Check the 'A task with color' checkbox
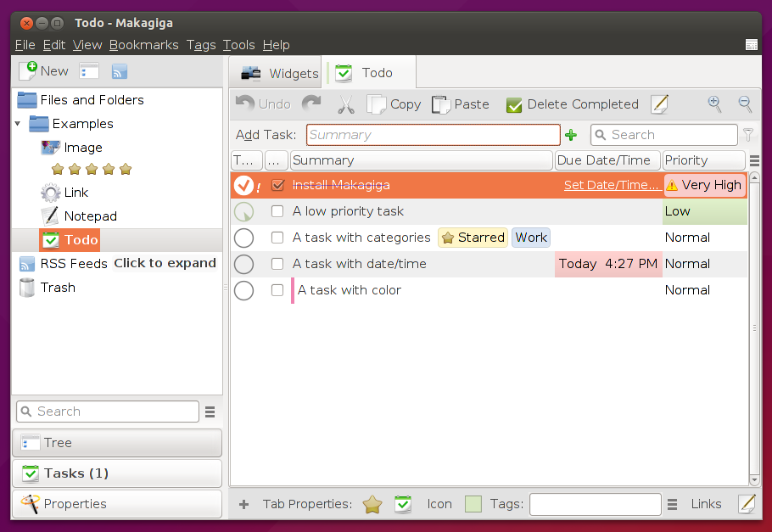Image resolution: width=772 pixels, height=532 pixels. pos(277,291)
